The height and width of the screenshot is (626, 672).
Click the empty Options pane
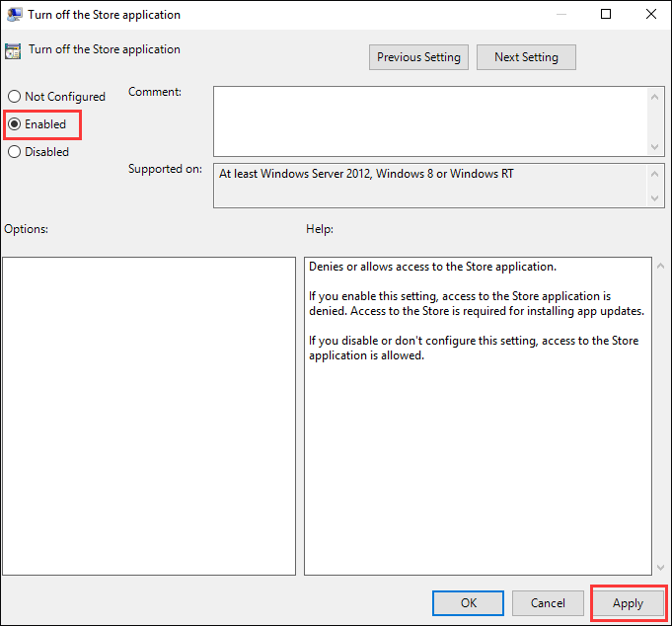[149, 416]
